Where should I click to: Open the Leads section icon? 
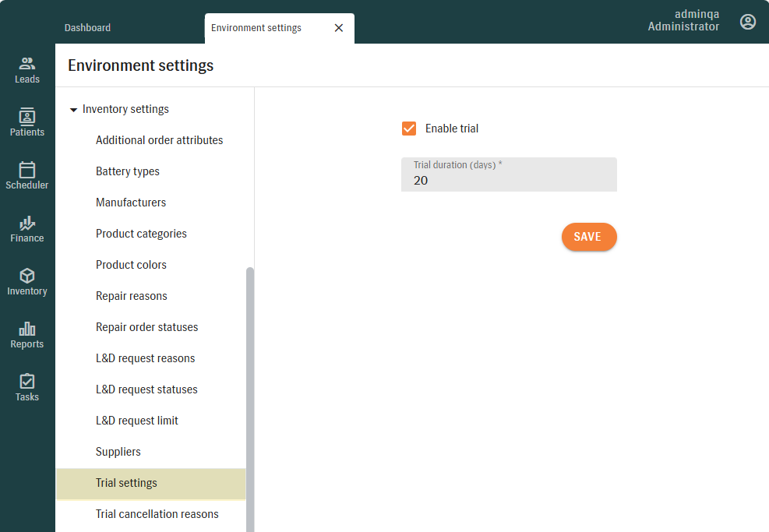(27, 64)
